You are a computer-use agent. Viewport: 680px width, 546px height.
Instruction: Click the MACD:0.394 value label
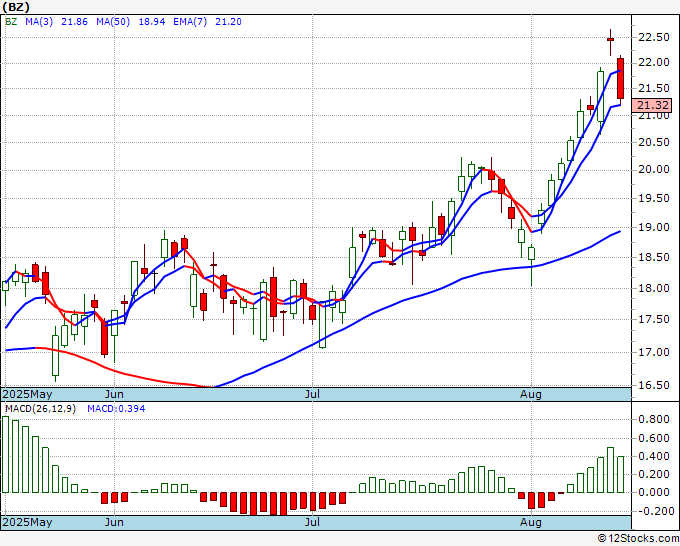[116, 409]
